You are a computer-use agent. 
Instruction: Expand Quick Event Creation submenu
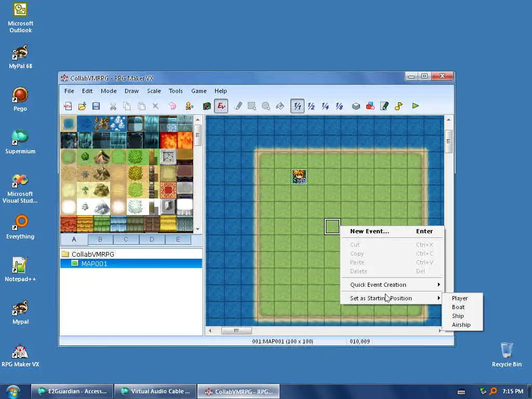pos(392,285)
